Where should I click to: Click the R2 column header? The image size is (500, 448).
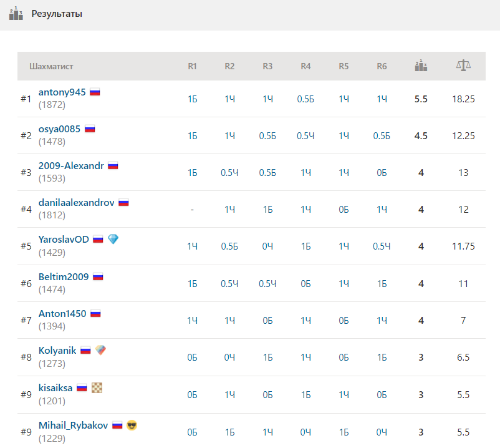pos(229,66)
